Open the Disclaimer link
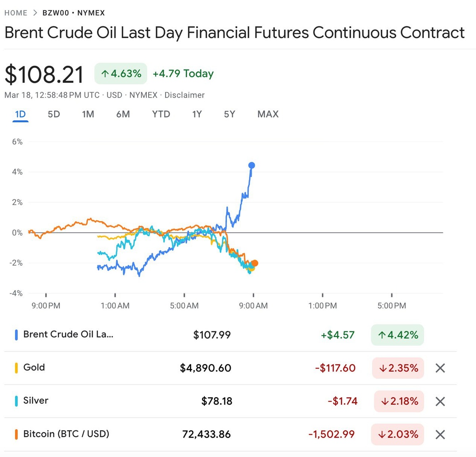476x457 pixels. (184, 95)
